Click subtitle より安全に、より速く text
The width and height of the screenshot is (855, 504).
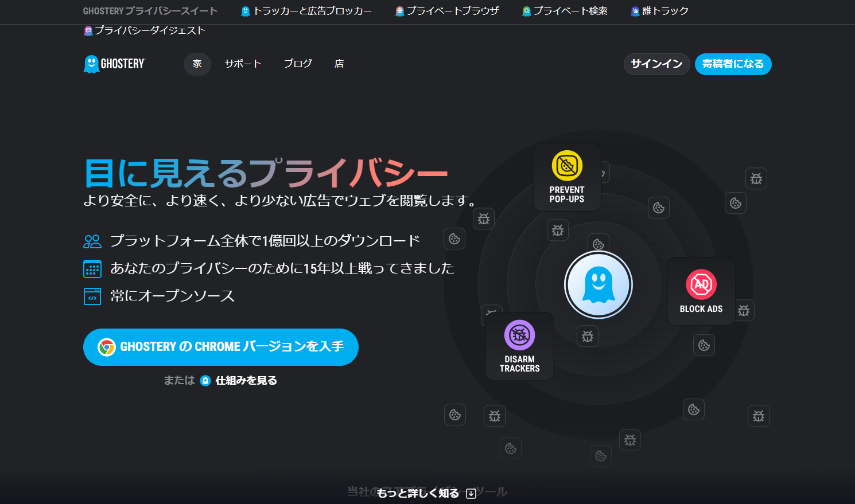[280, 201]
